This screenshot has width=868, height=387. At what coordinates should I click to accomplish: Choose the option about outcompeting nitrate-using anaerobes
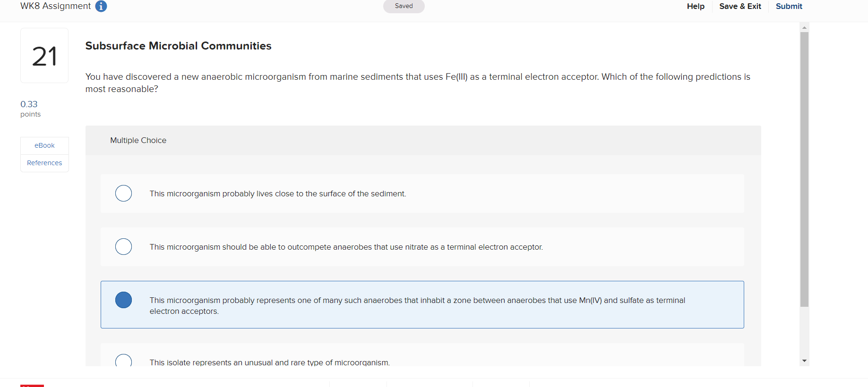[x=123, y=246]
